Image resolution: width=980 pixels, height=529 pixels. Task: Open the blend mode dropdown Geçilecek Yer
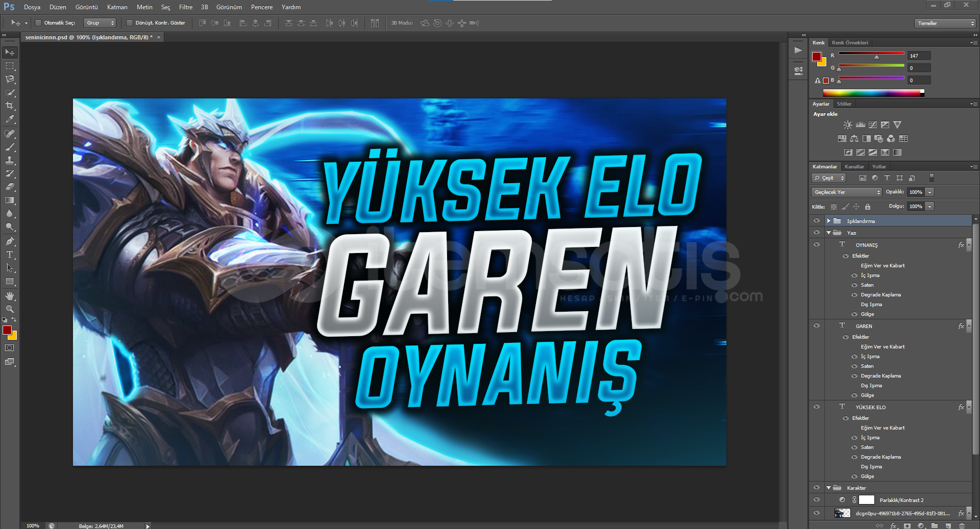pyautogui.click(x=847, y=192)
